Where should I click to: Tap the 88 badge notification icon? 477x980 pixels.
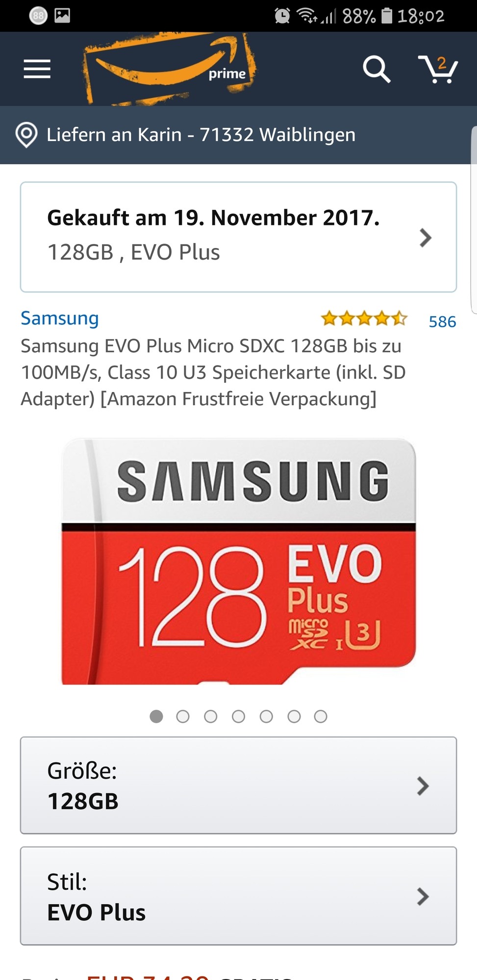[38, 16]
